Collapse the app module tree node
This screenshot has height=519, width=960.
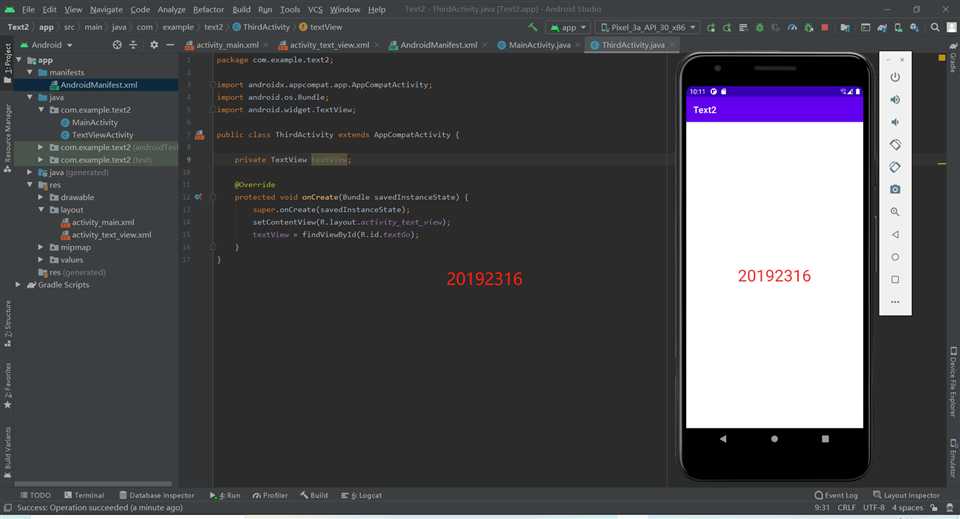coord(19,60)
